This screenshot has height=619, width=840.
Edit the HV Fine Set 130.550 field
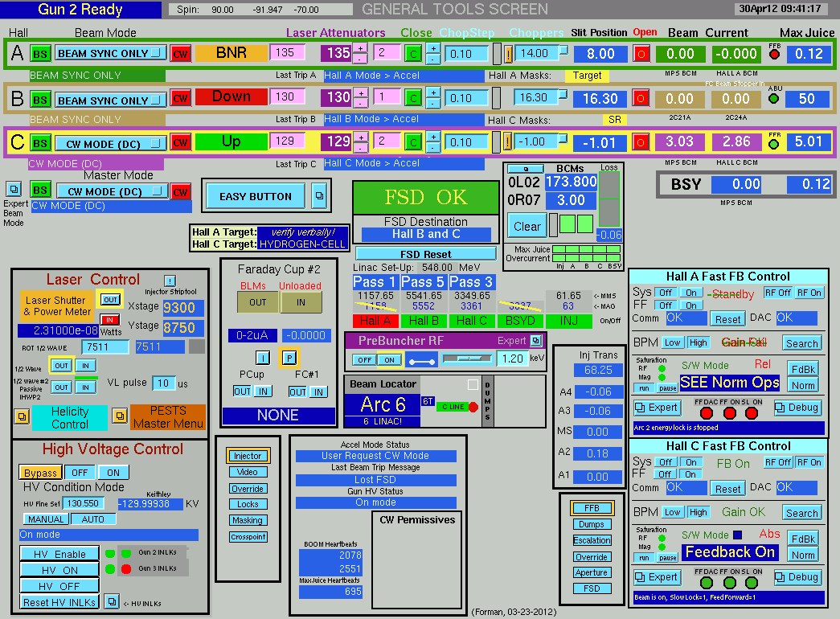point(83,503)
